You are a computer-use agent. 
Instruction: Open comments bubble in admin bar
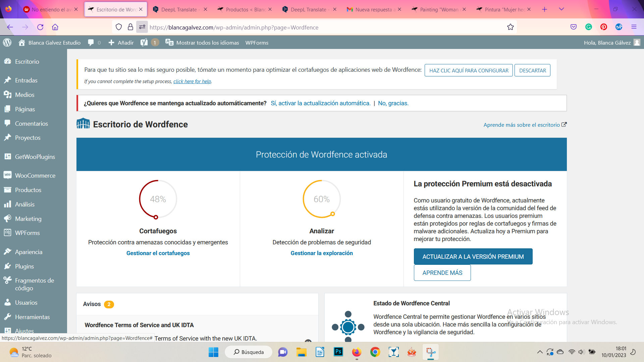pyautogui.click(x=91, y=43)
